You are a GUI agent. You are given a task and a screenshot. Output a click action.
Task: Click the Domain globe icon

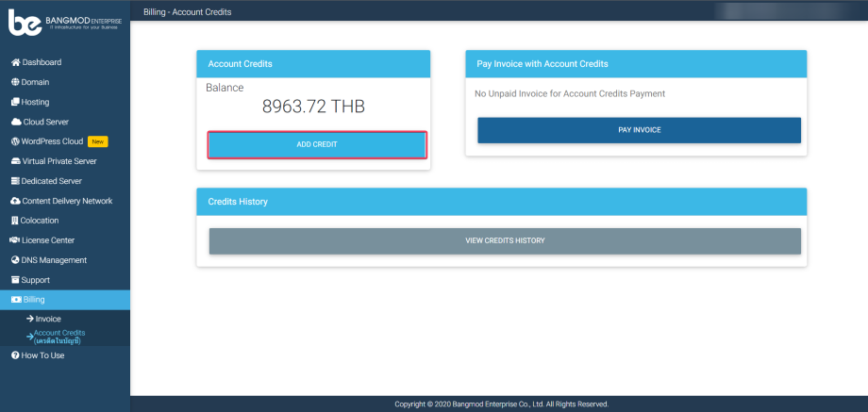pos(15,82)
